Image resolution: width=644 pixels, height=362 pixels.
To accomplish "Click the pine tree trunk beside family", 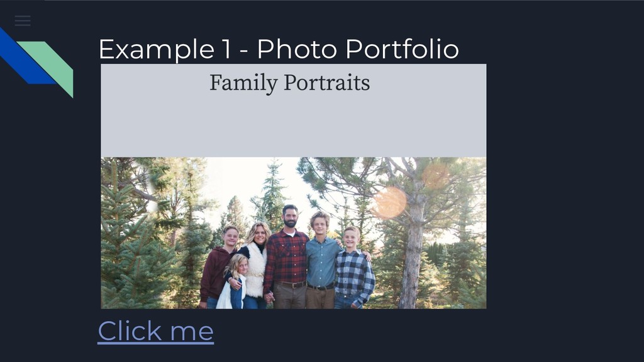I will [x=412, y=255].
